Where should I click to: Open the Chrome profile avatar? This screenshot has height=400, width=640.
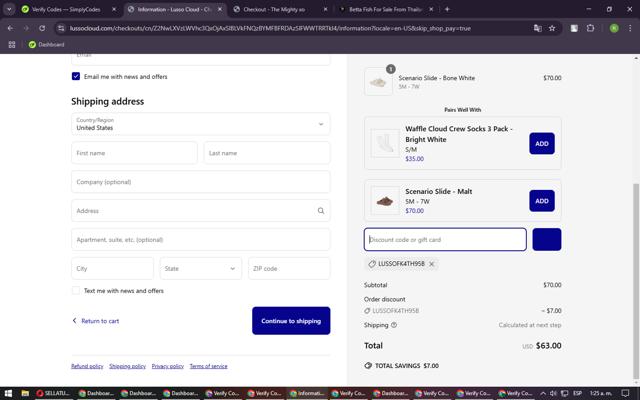(x=614, y=28)
